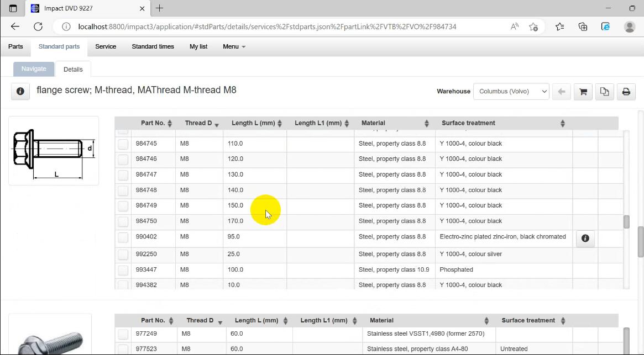The image size is (644, 355).
Task: Select checkbox for part 992250
Action: click(x=123, y=255)
